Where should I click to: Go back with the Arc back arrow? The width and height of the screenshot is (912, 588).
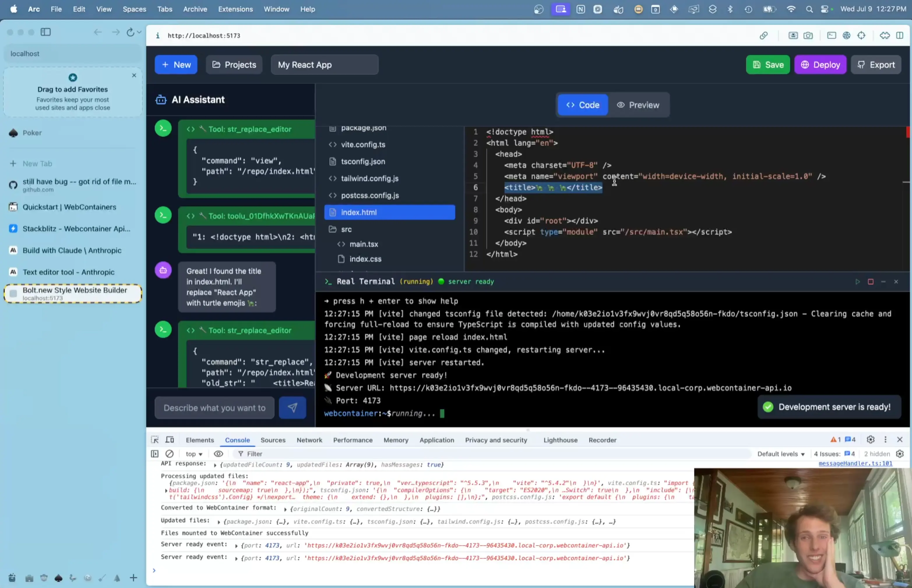pyautogui.click(x=98, y=32)
